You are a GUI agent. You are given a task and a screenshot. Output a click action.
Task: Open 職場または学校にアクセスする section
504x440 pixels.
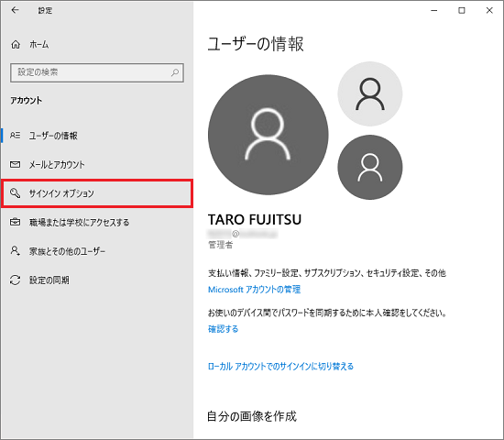click(97, 222)
